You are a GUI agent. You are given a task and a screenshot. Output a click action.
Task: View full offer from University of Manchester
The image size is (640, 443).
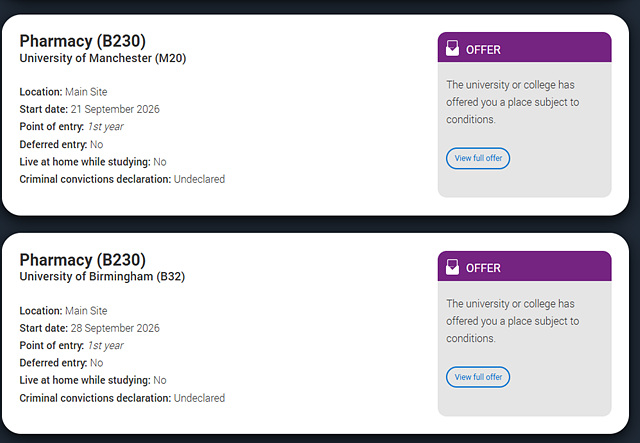(478, 158)
